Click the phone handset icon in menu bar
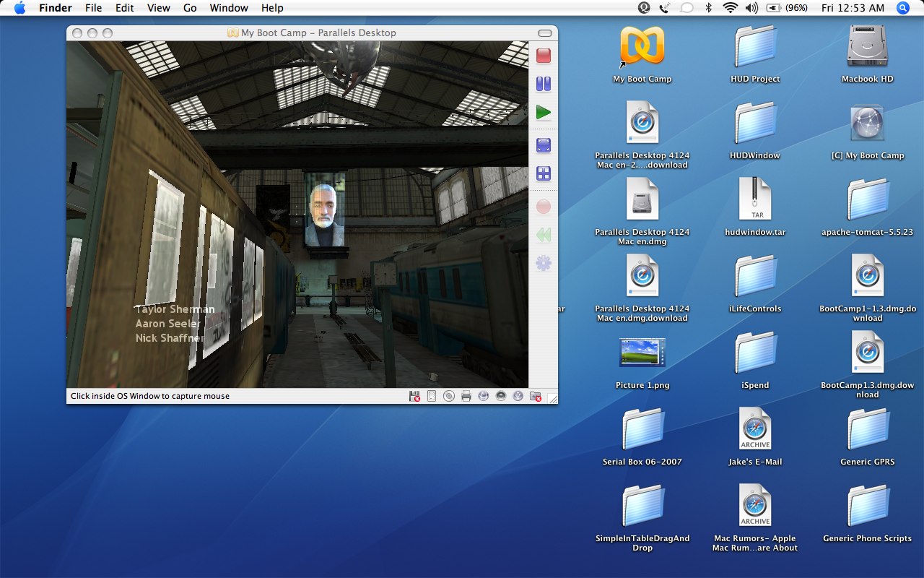The image size is (924, 578). point(665,8)
